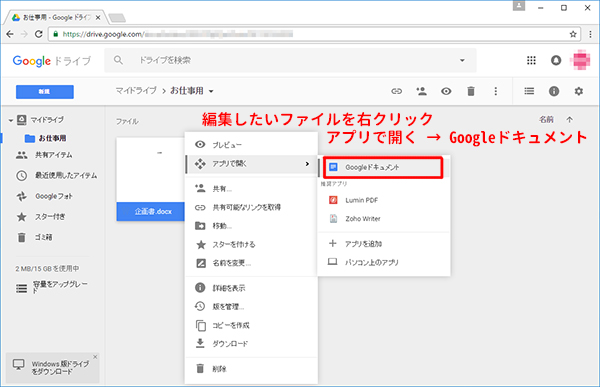
Task: Select the 企画書.docx file thumbnail
Action: [x=150, y=179]
